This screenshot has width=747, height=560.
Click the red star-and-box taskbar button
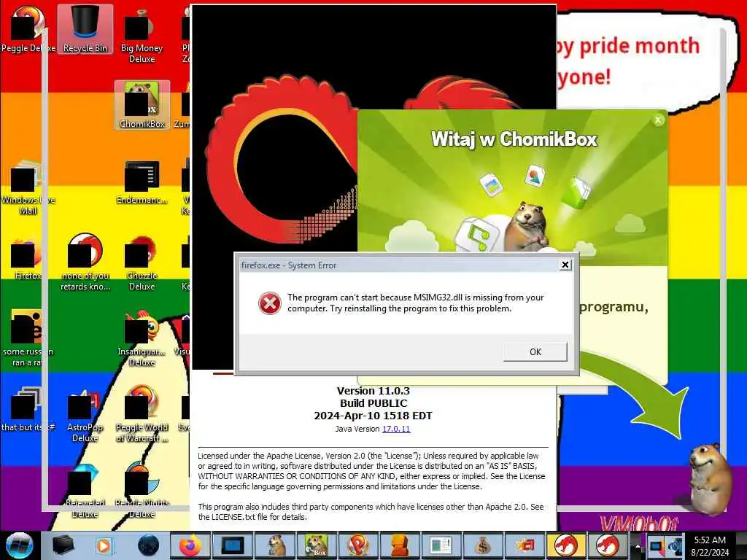pos(524,545)
